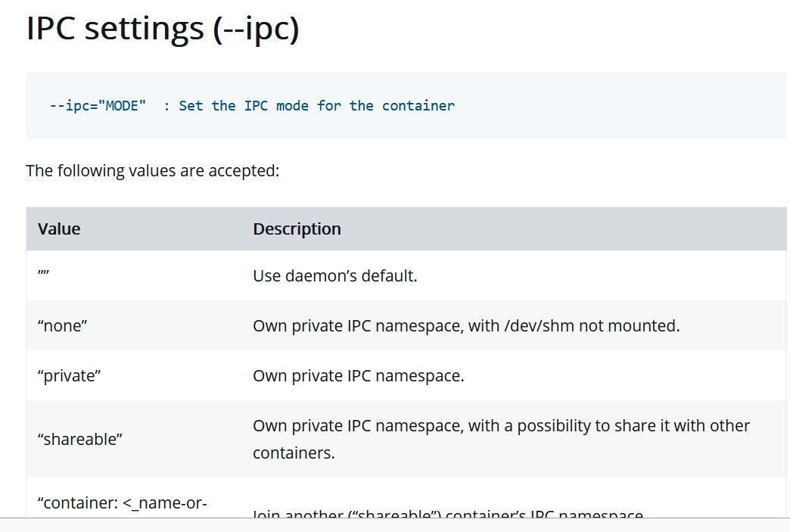Click the sentence "The following values are accepted:"
The height and width of the screenshot is (532, 790).
click(x=153, y=170)
